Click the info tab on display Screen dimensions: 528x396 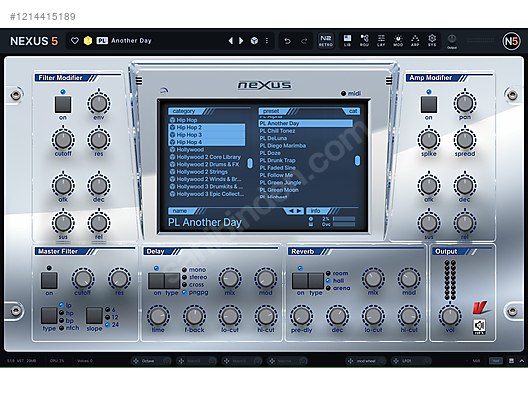(x=318, y=211)
